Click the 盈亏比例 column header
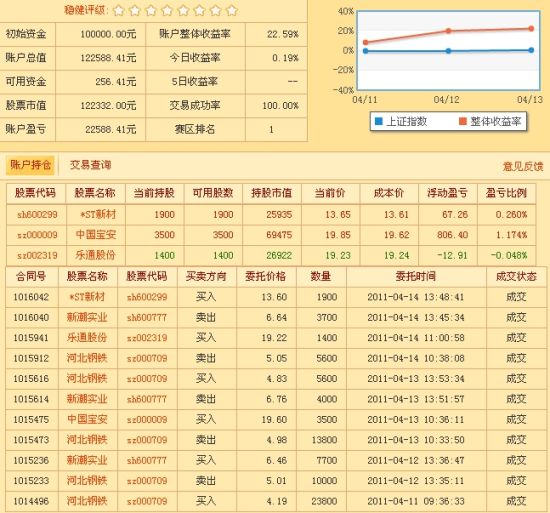This screenshot has height=513, width=550. tap(506, 193)
